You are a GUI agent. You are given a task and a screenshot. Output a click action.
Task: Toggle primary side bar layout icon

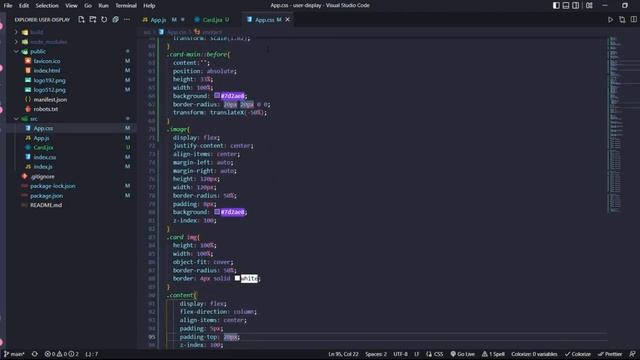[x=556, y=5]
